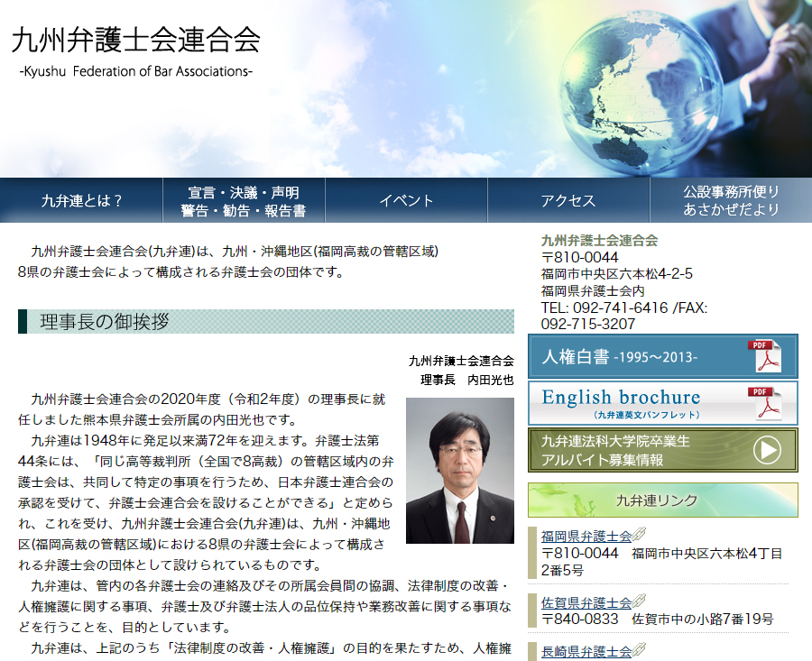Click external link icon beside 福岡県弁護士会

[x=639, y=535]
